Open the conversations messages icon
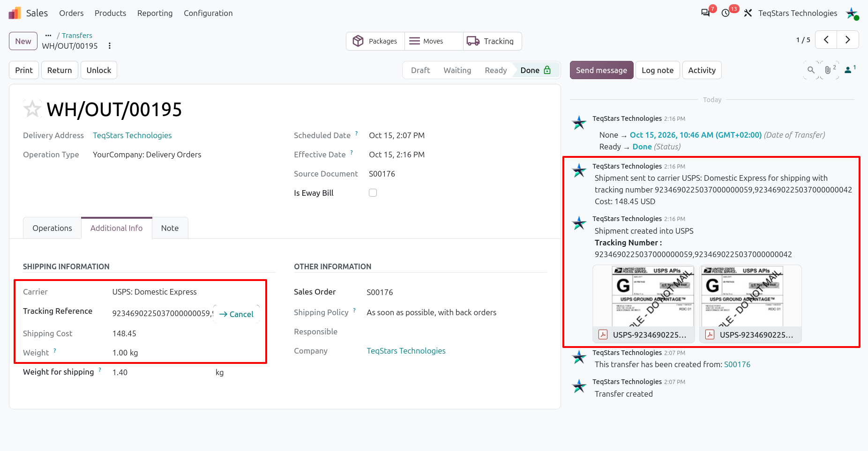Screen dimensions: 868x451 pos(705,13)
